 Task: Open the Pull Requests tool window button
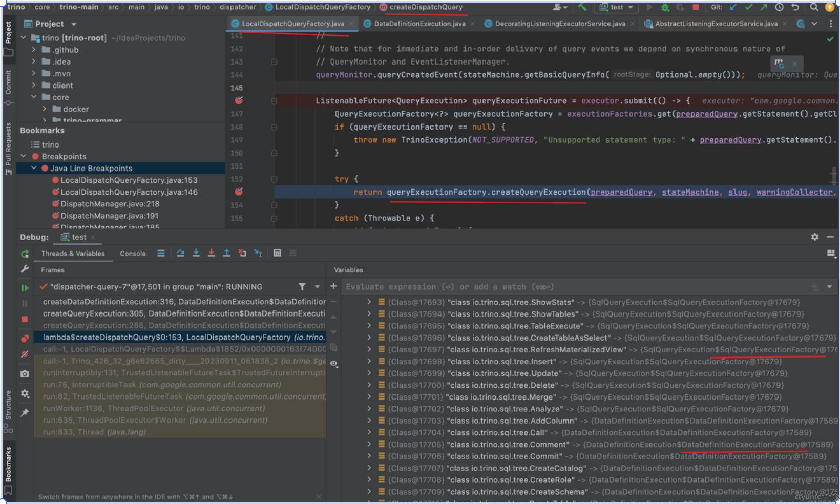(x=8, y=149)
